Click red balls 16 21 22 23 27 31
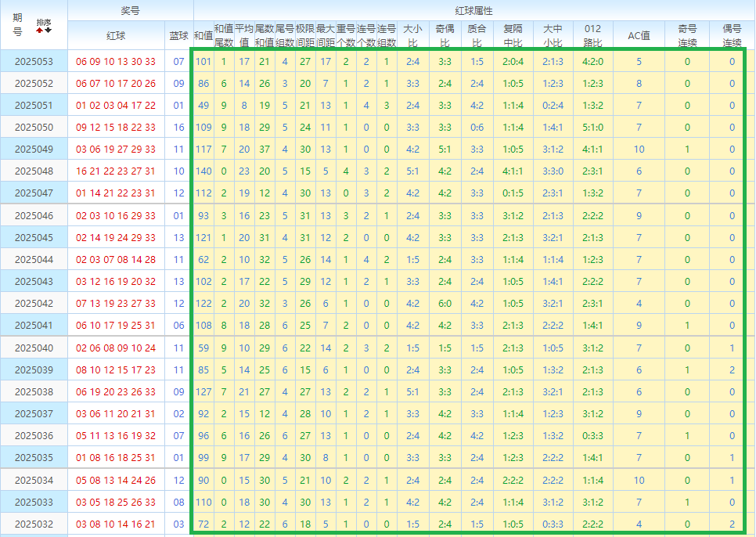 [116, 171]
